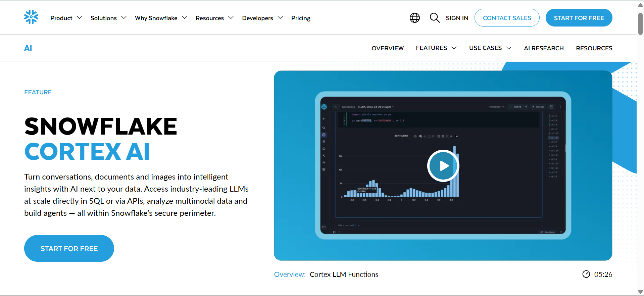Click the 05:26 video duration
This screenshot has width=644, height=296.
coord(603,274)
